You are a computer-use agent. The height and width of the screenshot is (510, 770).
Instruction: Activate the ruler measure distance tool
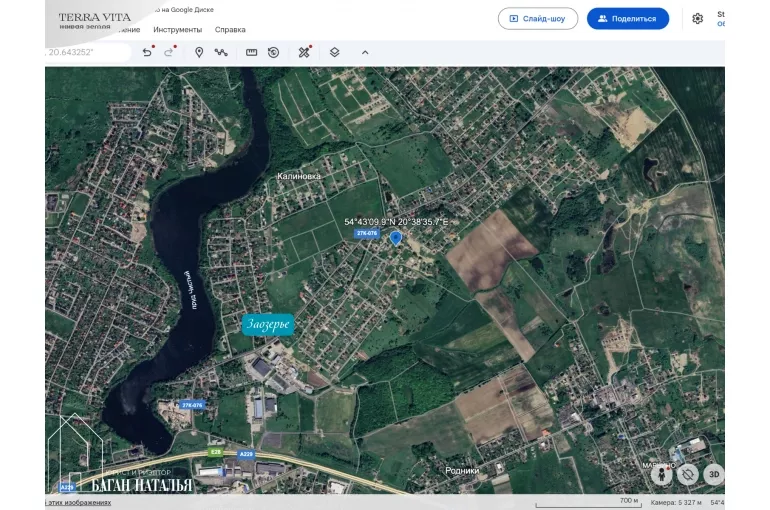pyautogui.click(x=251, y=52)
